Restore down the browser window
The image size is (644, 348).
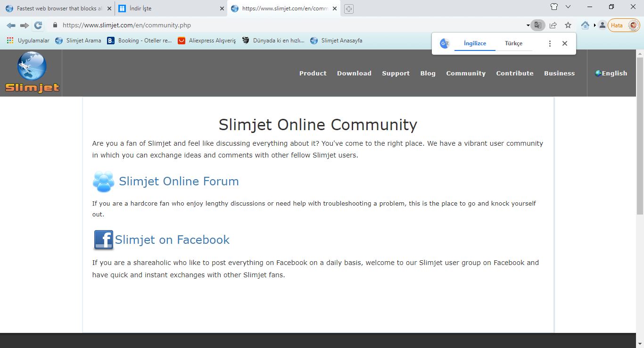pyautogui.click(x=611, y=7)
